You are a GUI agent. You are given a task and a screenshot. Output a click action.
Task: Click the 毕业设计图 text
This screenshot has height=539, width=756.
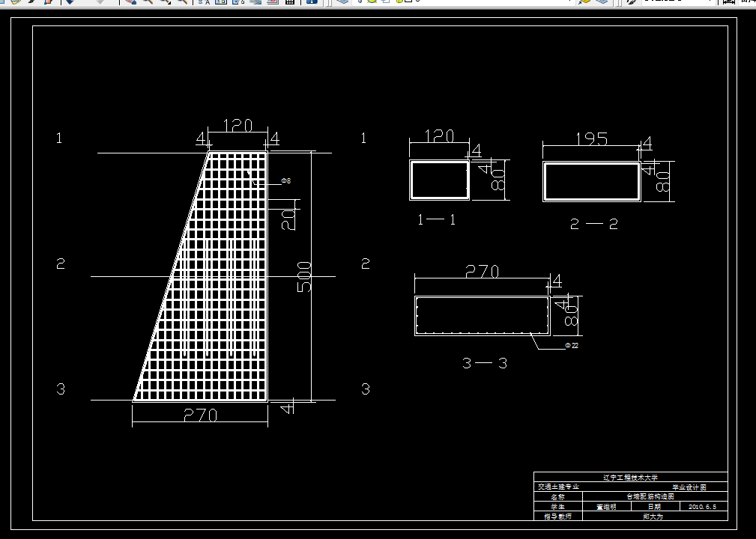689,487
